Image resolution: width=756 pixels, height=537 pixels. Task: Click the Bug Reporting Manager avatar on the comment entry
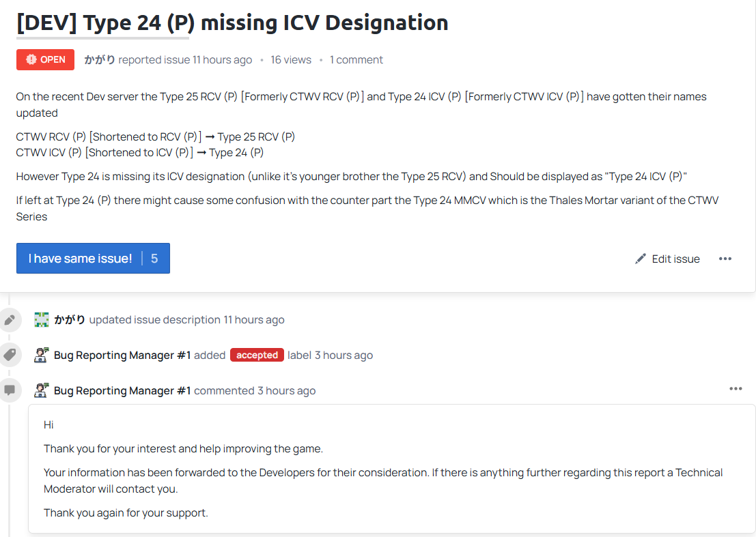(42, 390)
